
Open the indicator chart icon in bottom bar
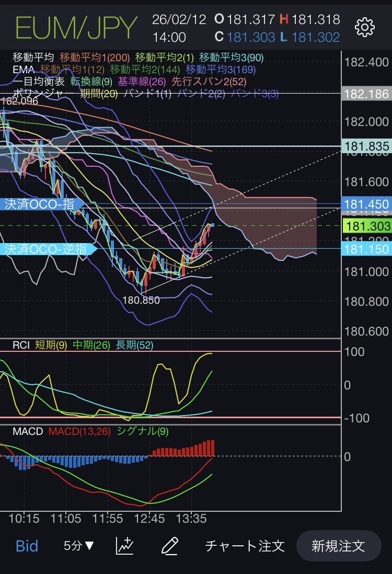click(x=124, y=546)
